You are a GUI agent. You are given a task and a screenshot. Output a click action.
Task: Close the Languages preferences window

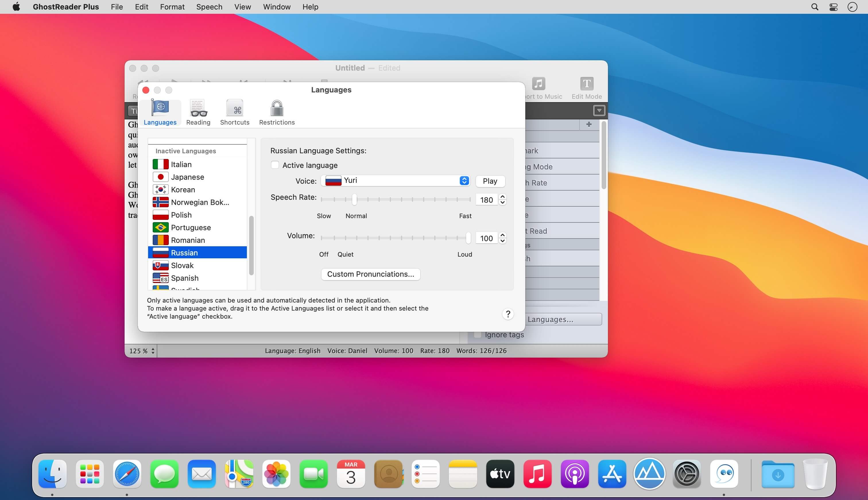click(x=146, y=90)
